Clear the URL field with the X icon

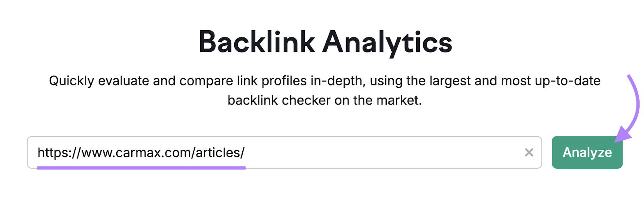pos(529,153)
